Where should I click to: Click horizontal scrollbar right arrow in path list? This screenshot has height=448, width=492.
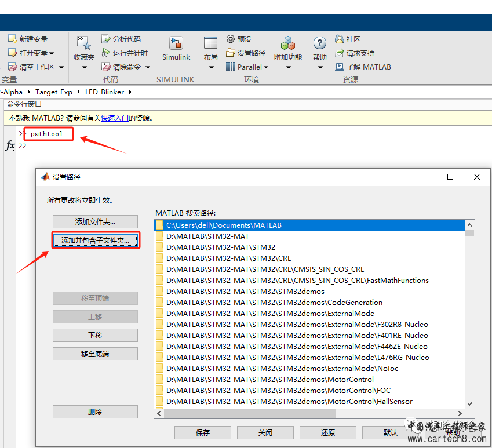point(460,413)
